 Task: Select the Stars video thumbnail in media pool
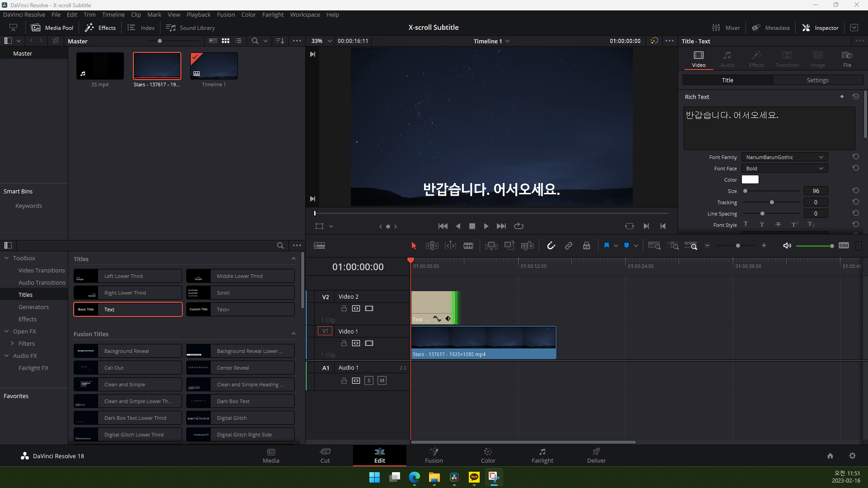157,66
